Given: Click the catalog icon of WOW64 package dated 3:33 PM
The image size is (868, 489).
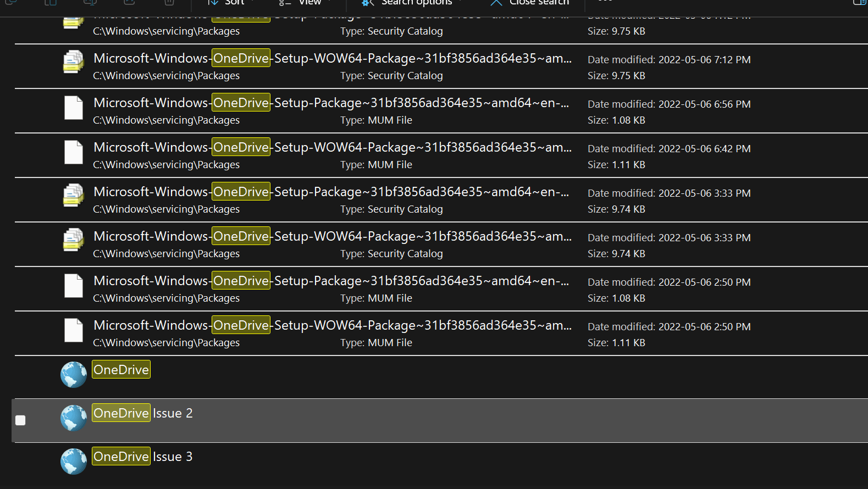Looking at the screenshot, I should tap(73, 240).
